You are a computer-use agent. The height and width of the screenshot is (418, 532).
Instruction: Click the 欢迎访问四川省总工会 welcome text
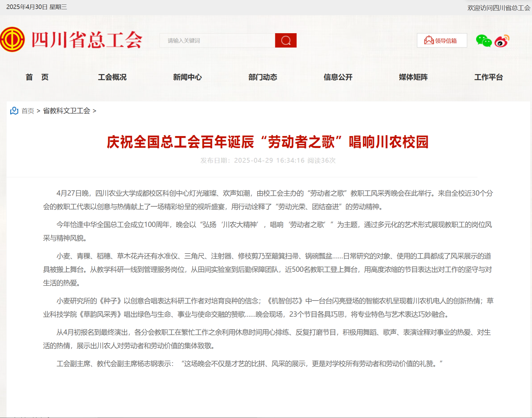pos(499,8)
